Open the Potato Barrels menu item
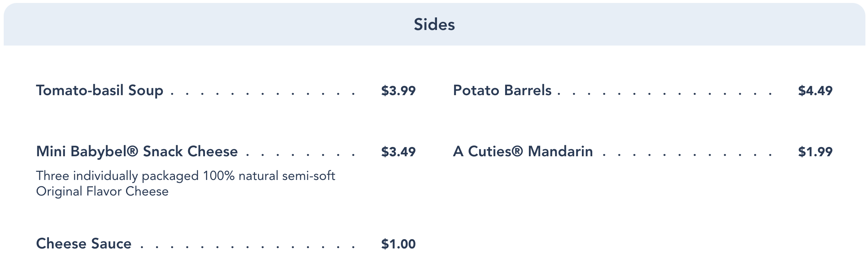The image size is (868, 274). 502,90
